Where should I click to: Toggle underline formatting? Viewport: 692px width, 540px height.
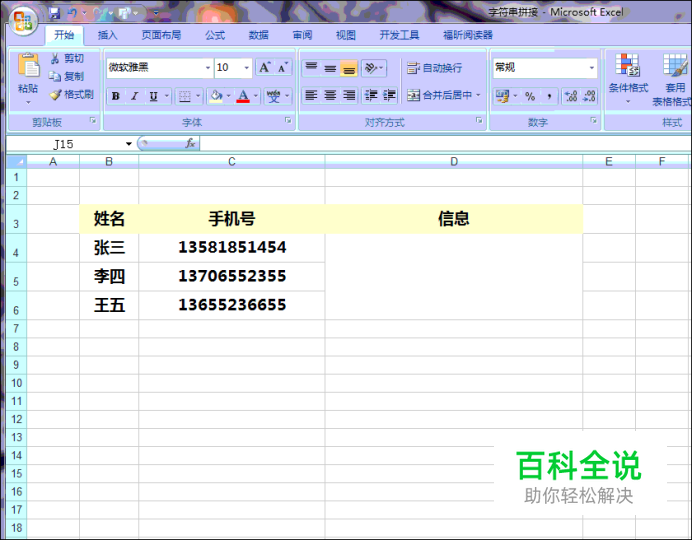pos(153,96)
